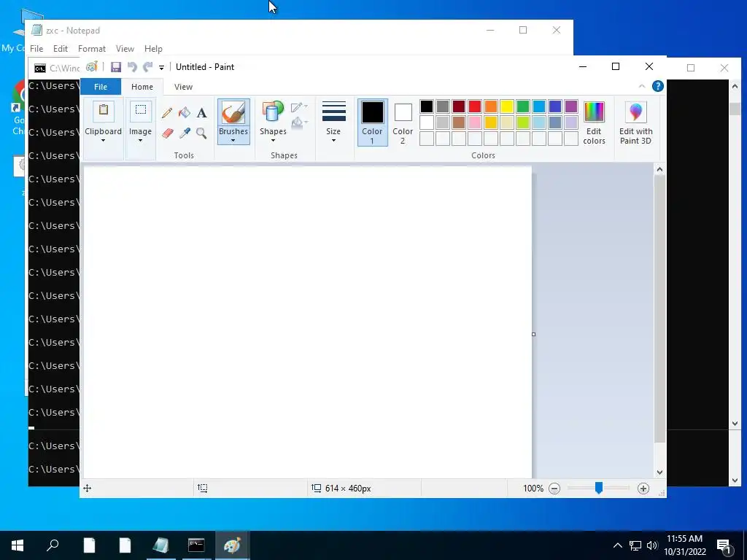Click the Brushes tool icon
The width and height of the screenshot is (747, 560).
[233, 113]
